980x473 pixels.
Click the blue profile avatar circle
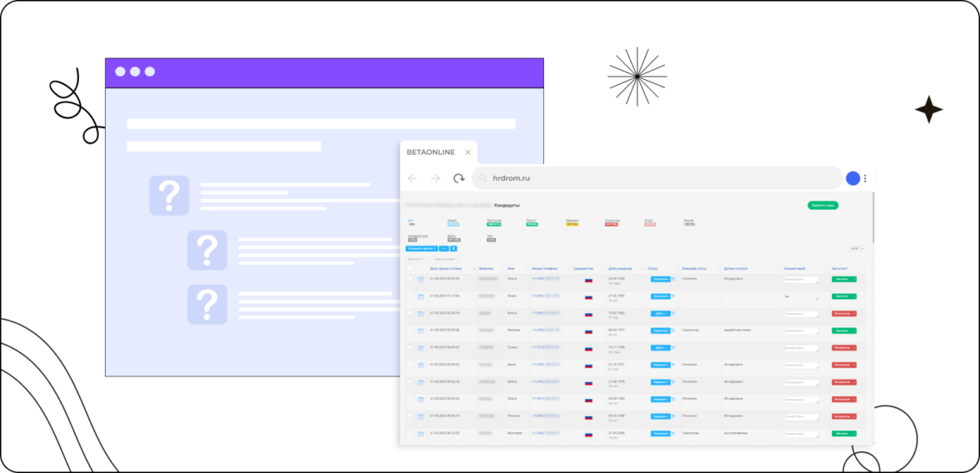click(852, 178)
